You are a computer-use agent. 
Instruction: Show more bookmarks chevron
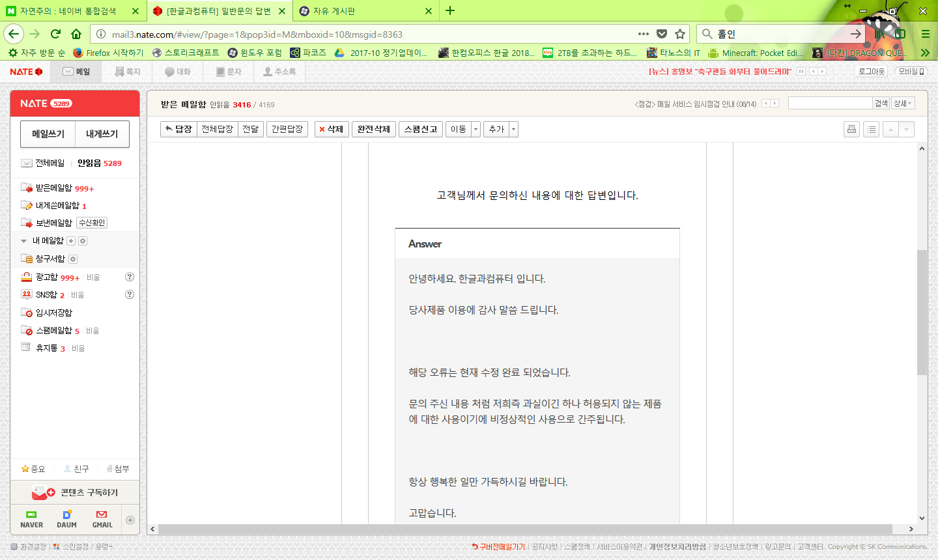[925, 53]
